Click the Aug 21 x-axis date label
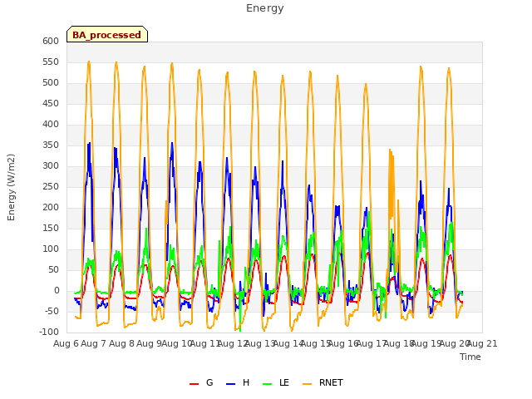The width and height of the screenshot is (532, 399). [482, 343]
